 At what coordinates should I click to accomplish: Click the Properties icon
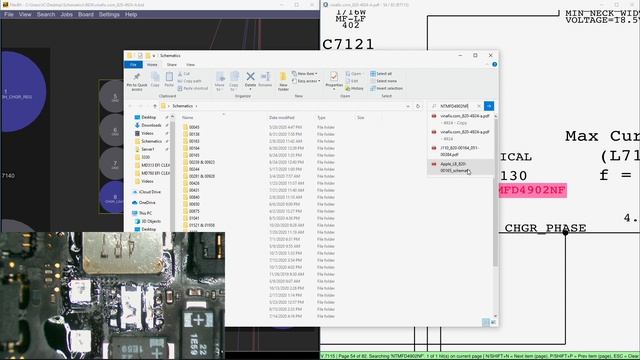(333, 76)
